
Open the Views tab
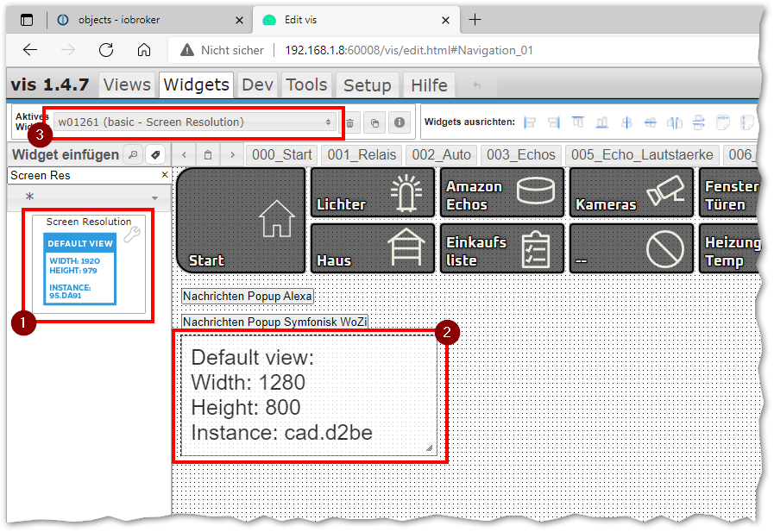pyautogui.click(x=127, y=84)
